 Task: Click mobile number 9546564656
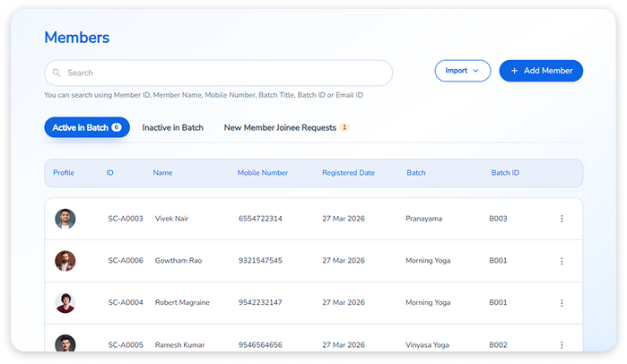[x=260, y=345]
